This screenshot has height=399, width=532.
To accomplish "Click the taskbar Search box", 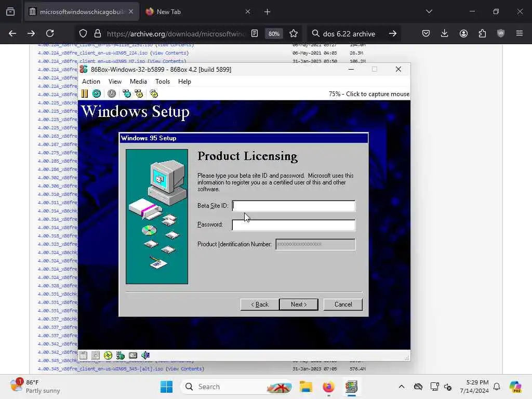I will tap(236, 387).
